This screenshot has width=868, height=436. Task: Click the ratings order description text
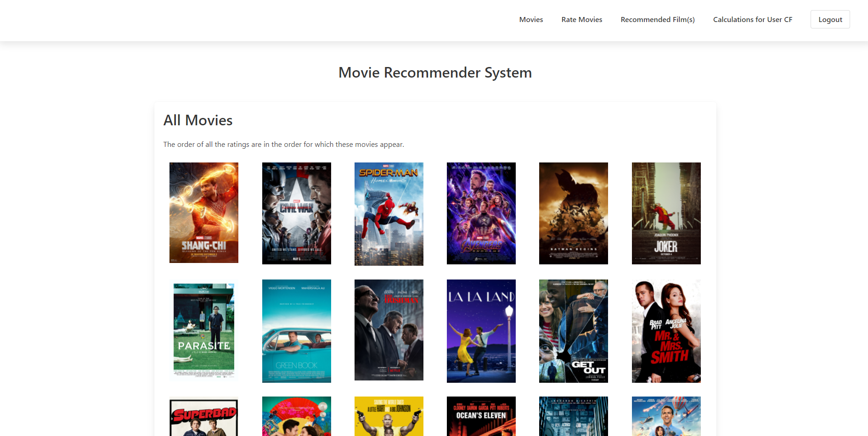click(x=284, y=144)
